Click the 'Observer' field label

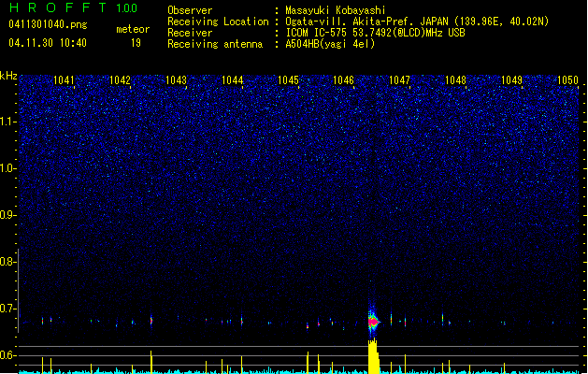click(x=190, y=10)
